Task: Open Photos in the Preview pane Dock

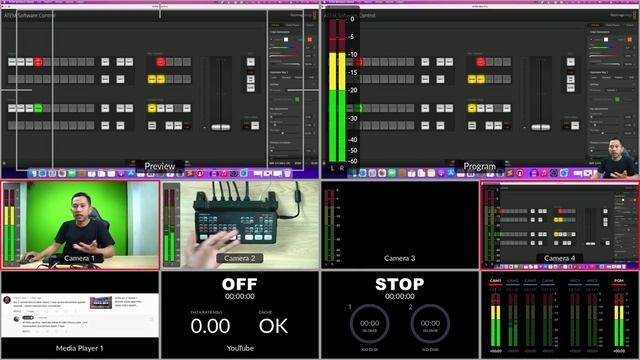Action: click(62, 173)
